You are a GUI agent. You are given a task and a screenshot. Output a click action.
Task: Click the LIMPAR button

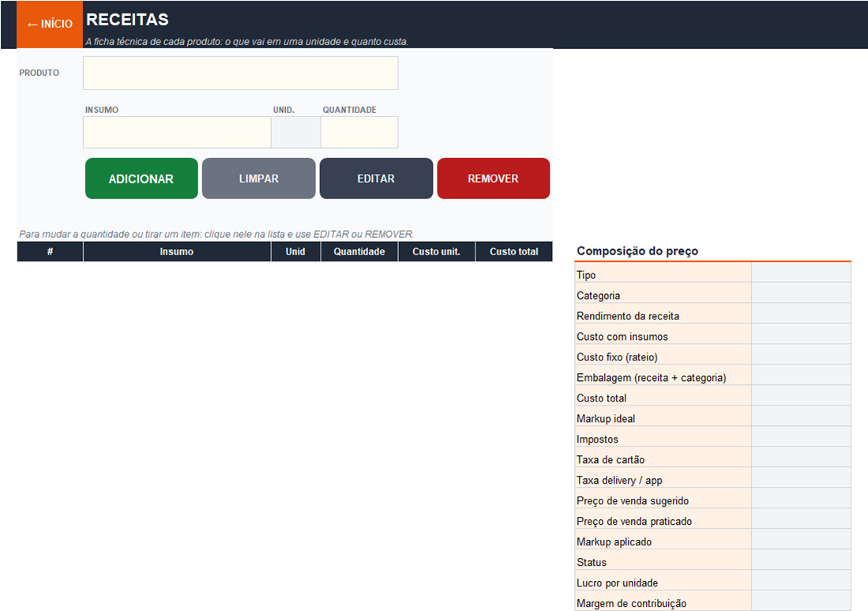click(258, 179)
